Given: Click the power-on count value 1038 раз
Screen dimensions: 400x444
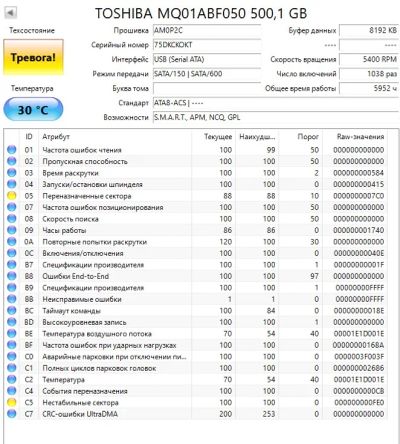Looking at the screenshot, I should pyautogui.click(x=369, y=74).
